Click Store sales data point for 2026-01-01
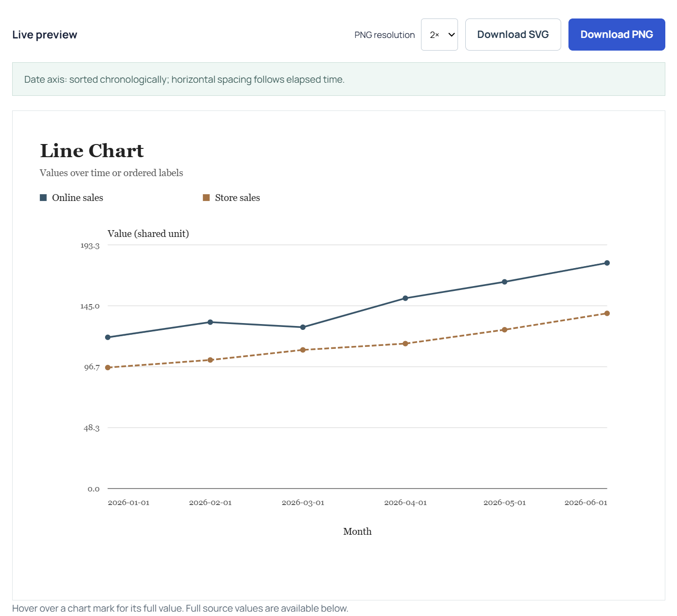The height and width of the screenshot is (616, 677). (x=108, y=368)
